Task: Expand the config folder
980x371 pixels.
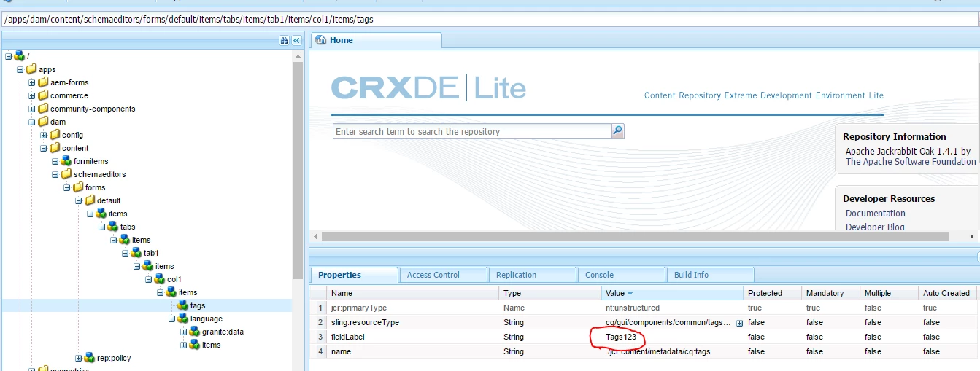Action: (44, 135)
